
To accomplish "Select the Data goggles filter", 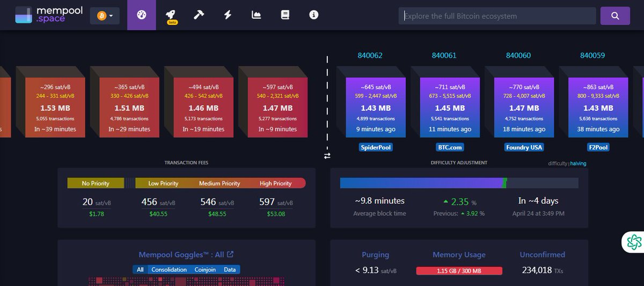I will [230, 270].
